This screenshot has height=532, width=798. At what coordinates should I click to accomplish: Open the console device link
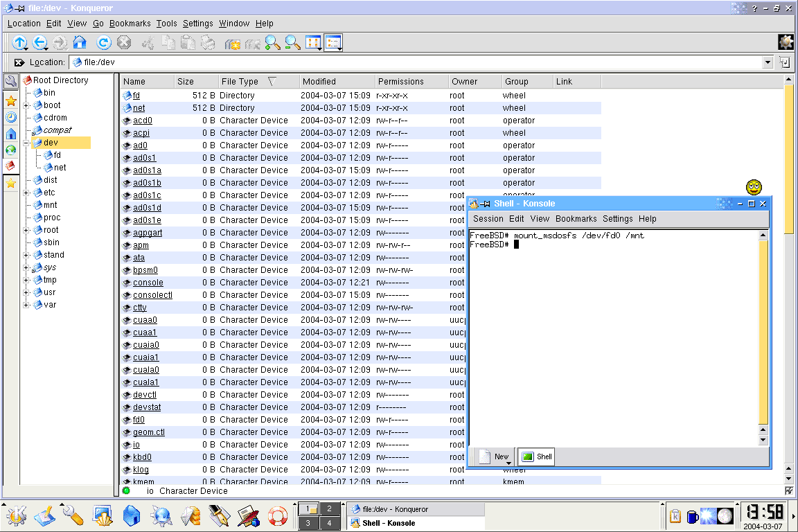coord(148,283)
